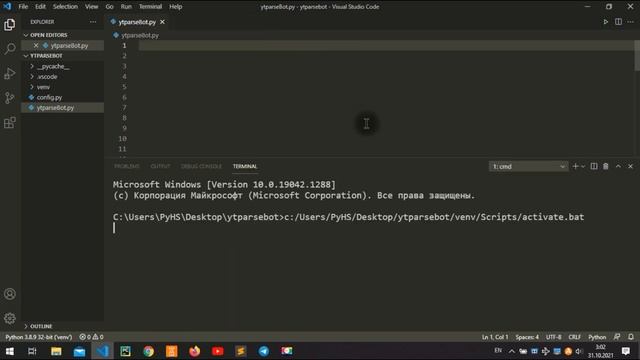Close ytparseBot.py in Open Editors list
The width and height of the screenshot is (640, 360).
click(x=36, y=45)
